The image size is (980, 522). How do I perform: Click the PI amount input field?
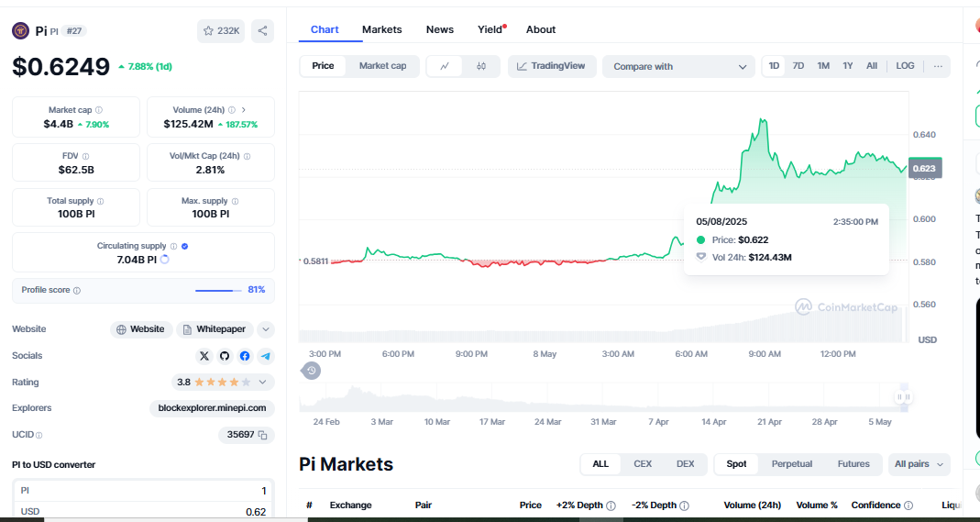tap(143, 491)
